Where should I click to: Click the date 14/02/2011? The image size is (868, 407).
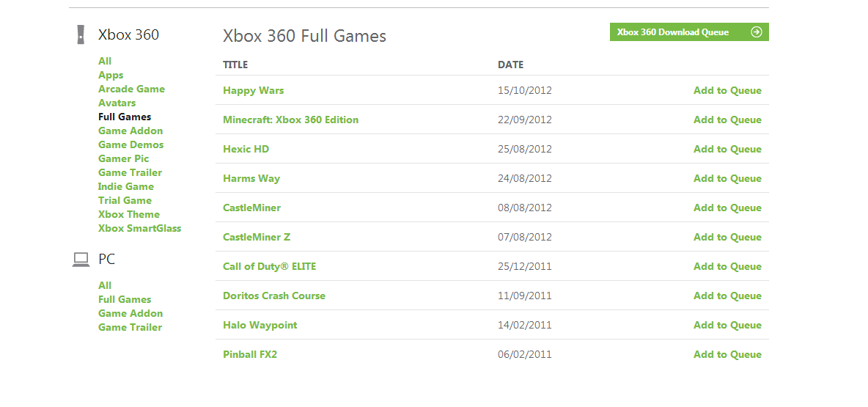coord(525,325)
